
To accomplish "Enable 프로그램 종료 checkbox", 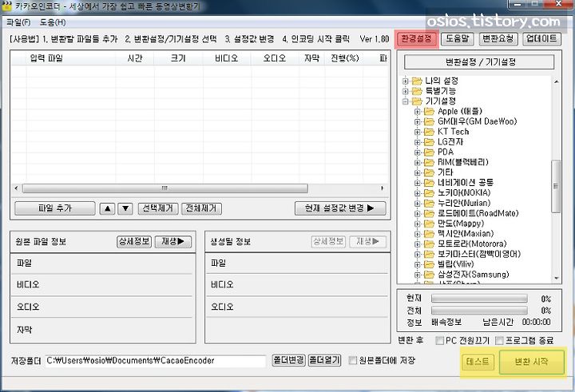I will 499,341.
